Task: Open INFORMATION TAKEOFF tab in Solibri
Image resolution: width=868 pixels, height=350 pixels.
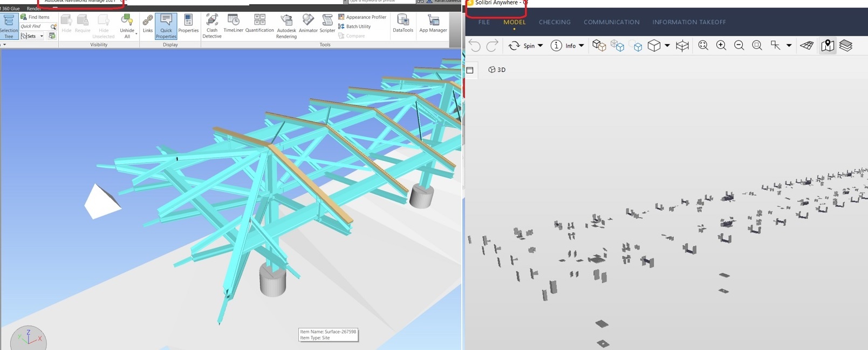Action: coord(689,22)
